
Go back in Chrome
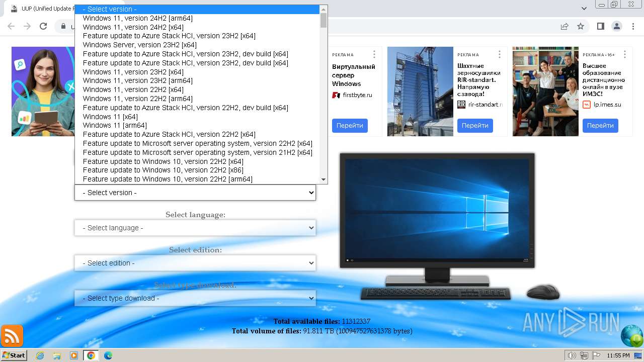click(11, 26)
